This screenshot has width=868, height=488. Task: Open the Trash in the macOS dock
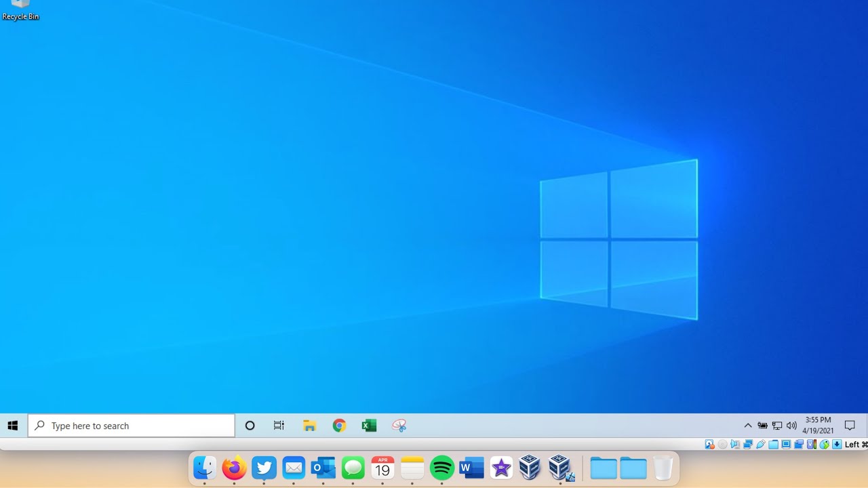(663, 468)
